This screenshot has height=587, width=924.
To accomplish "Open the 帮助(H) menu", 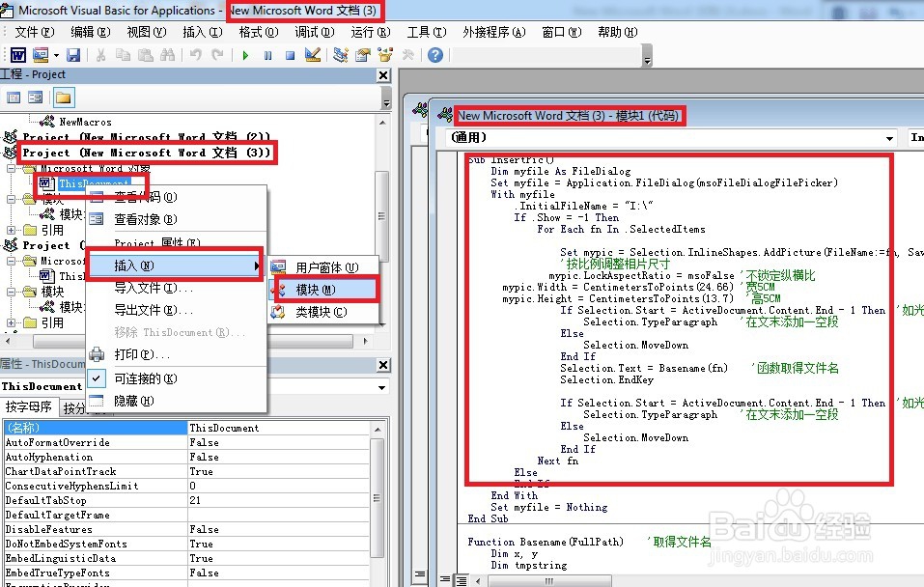I will pos(617,32).
